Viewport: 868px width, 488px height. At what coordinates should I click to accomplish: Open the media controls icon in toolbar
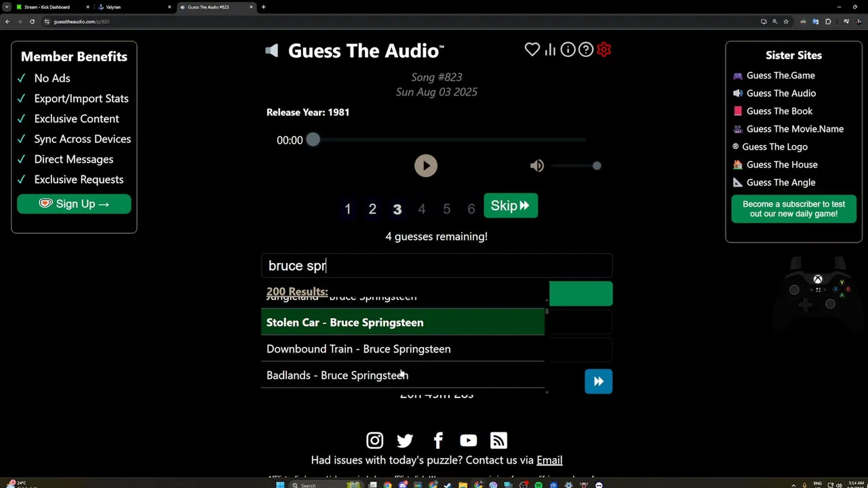(846, 22)
